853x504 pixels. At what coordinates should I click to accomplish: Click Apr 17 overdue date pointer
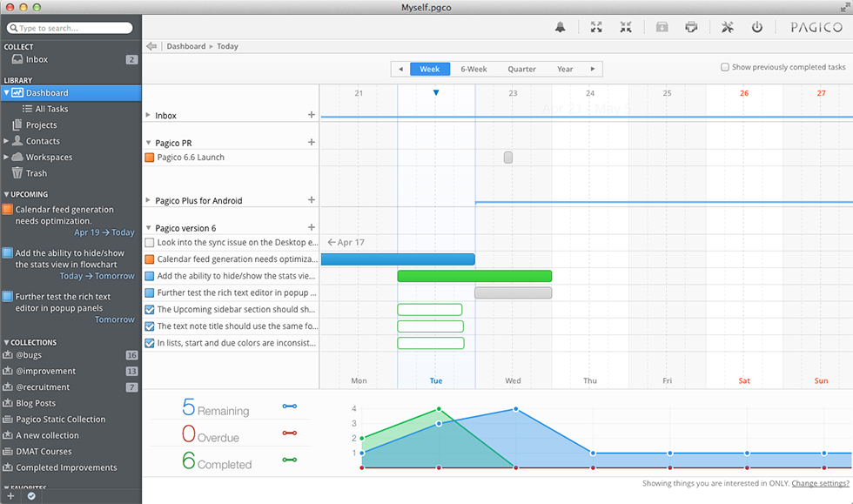(346, 242)
